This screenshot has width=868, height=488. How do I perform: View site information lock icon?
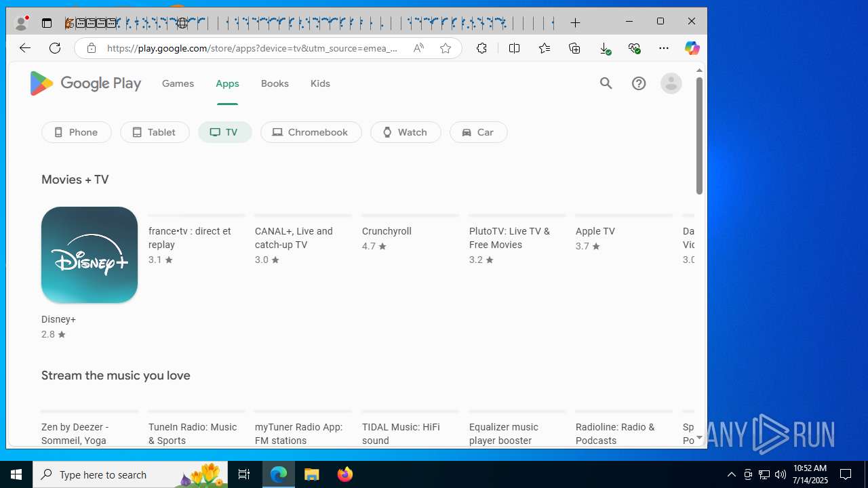92,48
